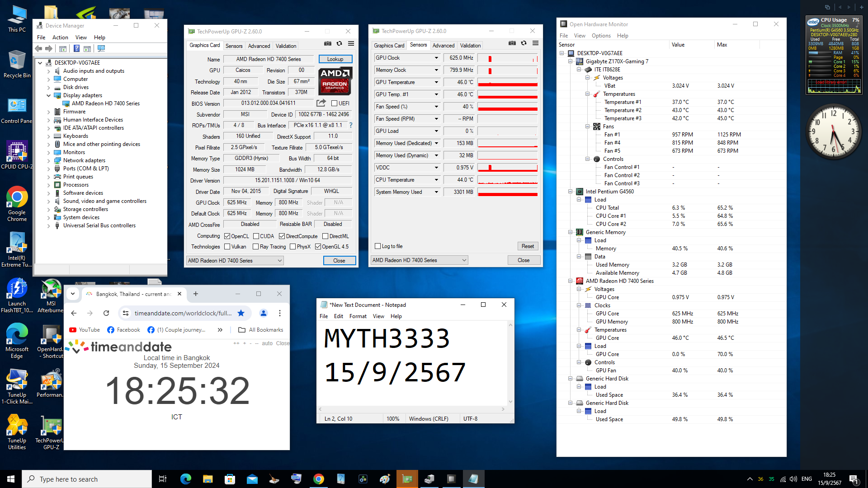Open the Fan Speed (%) sensor dropdown
Image resolution: width=868 pixels, height=488 pixels.
point(436,107)
